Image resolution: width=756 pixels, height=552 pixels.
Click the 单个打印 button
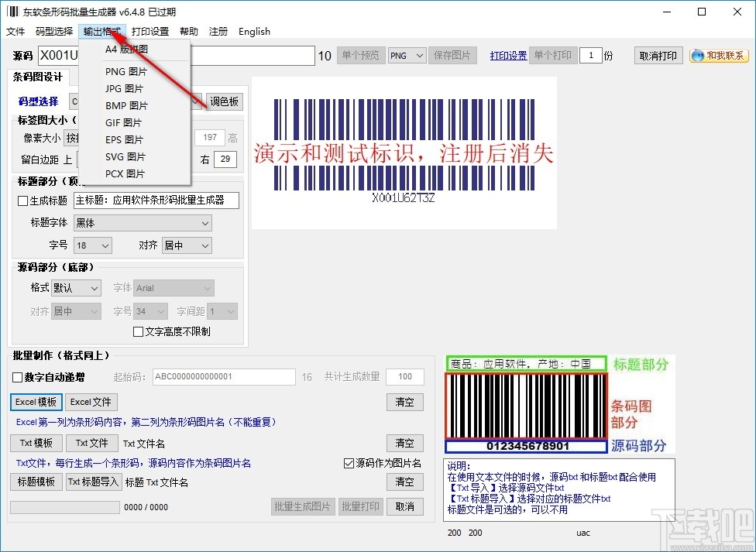pos(552,56)
